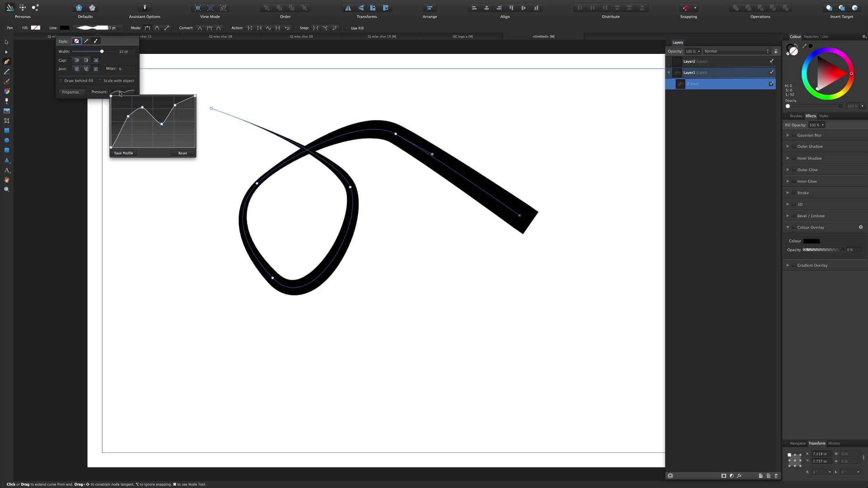This screenshot has height=488, width=868.
Task: Select the Pencil tool
Action: 7,71
